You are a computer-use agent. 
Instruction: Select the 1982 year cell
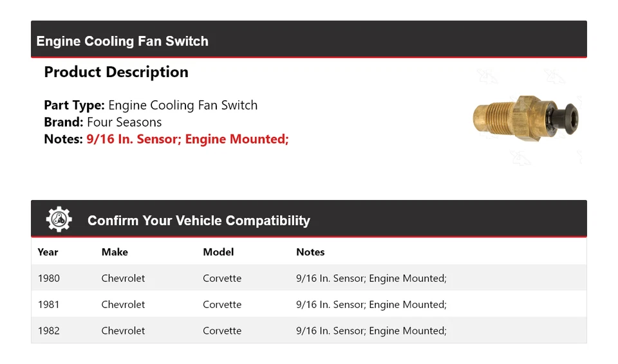[x=49, y=331]
